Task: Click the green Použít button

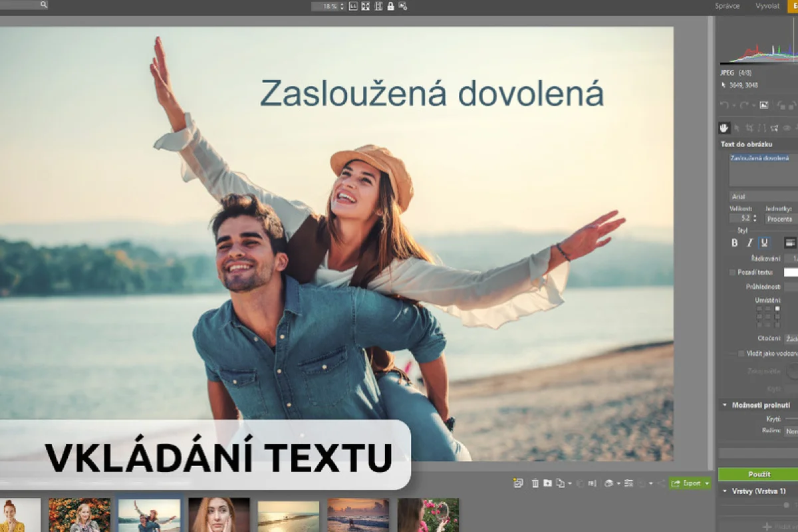Action: 759,474
